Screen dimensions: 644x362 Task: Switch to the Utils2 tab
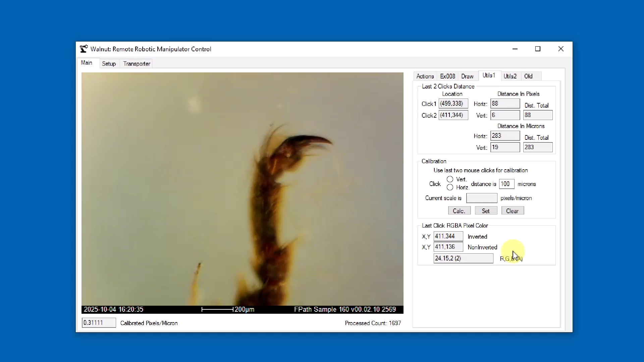coord(510,76)
